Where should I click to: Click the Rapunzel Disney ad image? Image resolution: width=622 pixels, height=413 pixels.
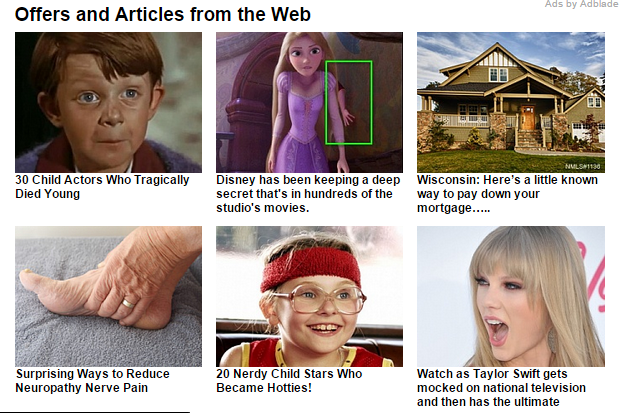pos(309,102)
